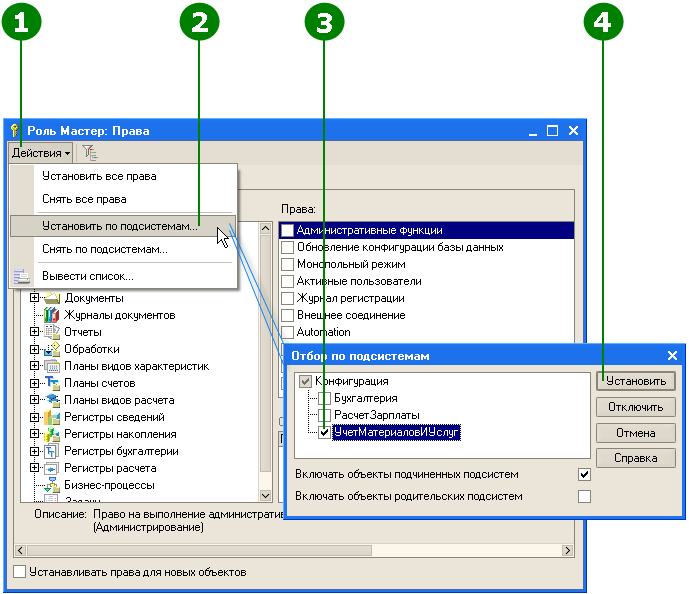This screenshot has height=594, width=689.
Task: Click the Документы folder icon
Action: click(52, 298)
